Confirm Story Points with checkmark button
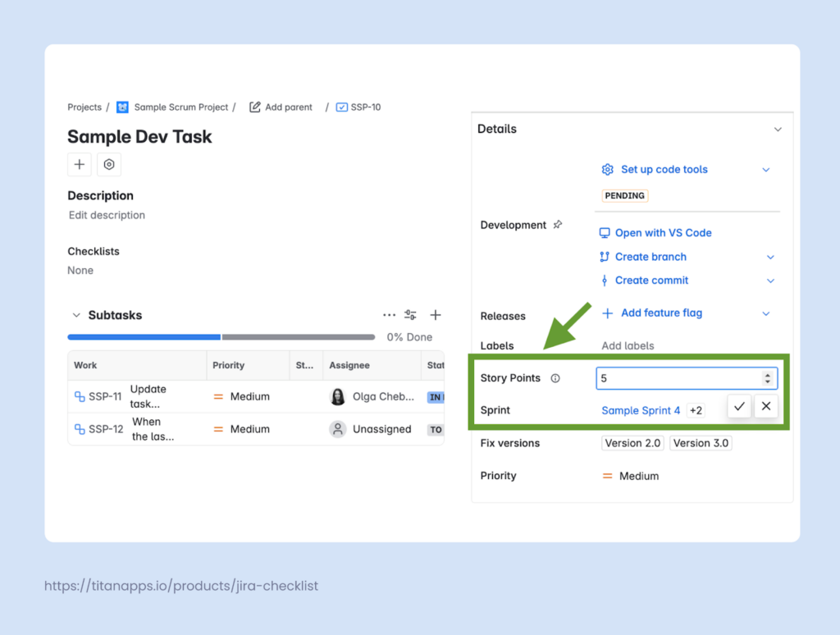Screen dimensions: 840x635 [739, 406]
